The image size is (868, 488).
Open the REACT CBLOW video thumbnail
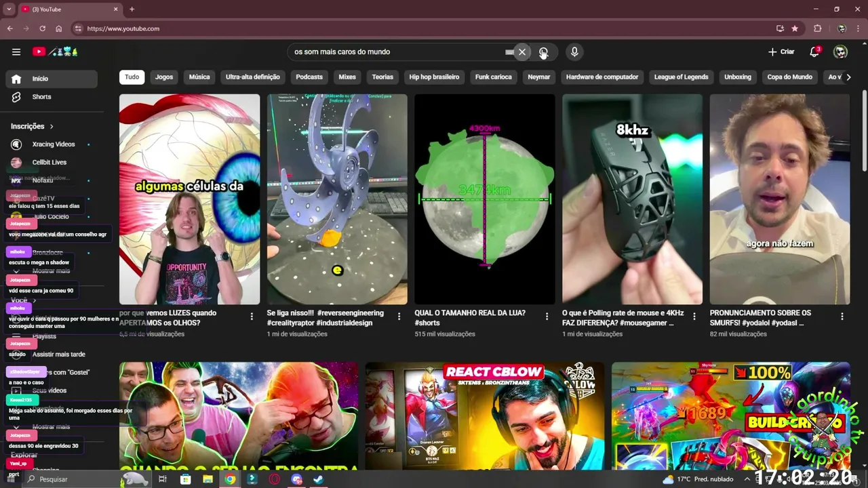coord(485,416)
